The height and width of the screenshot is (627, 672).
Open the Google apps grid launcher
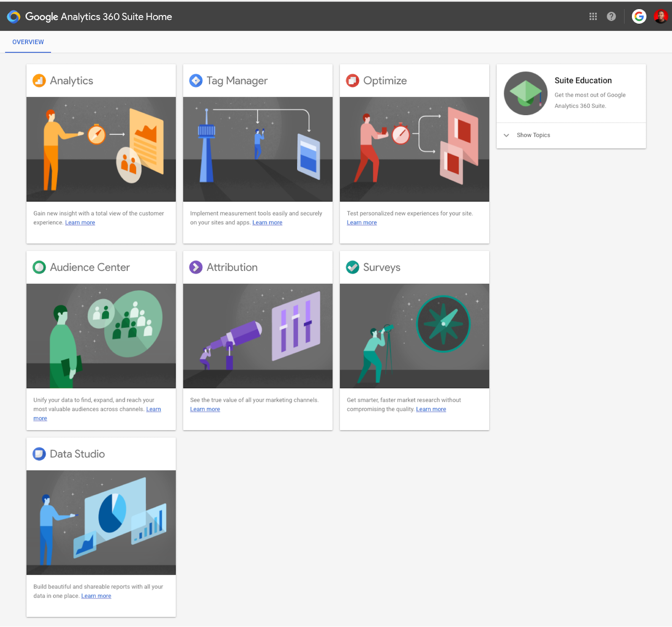point(593,16)
